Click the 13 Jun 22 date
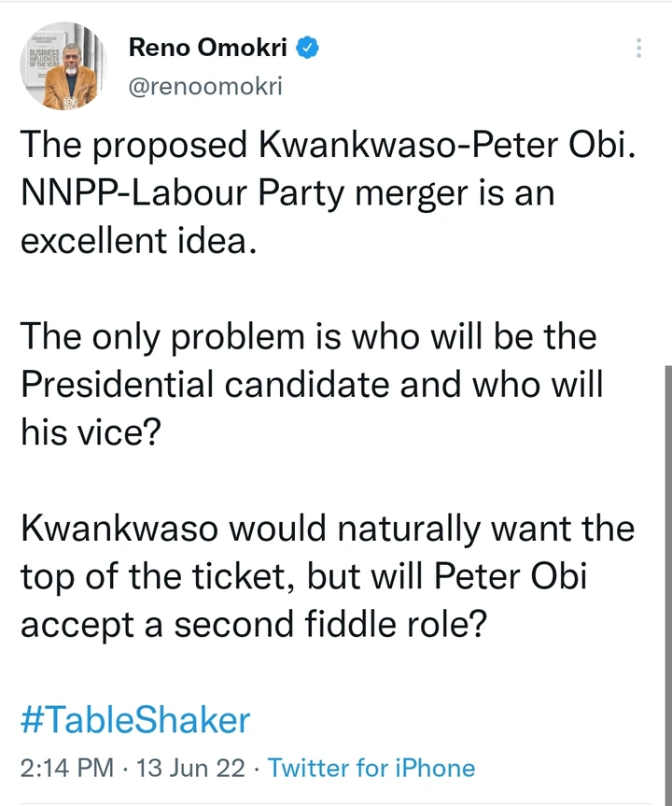Image resolution: width=672 pixels, height=806 pixels. click(x=191, y=769)
